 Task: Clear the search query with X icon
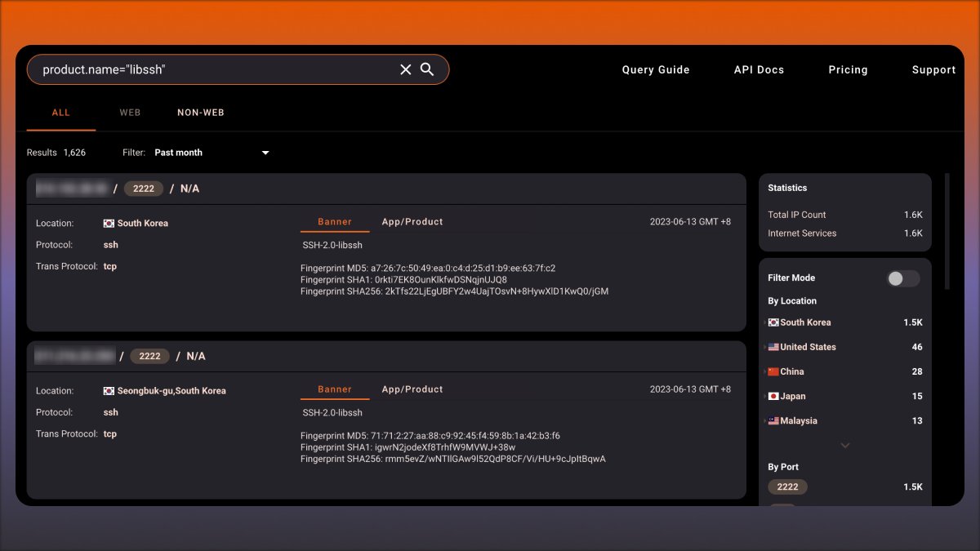(x=405, y=69)
